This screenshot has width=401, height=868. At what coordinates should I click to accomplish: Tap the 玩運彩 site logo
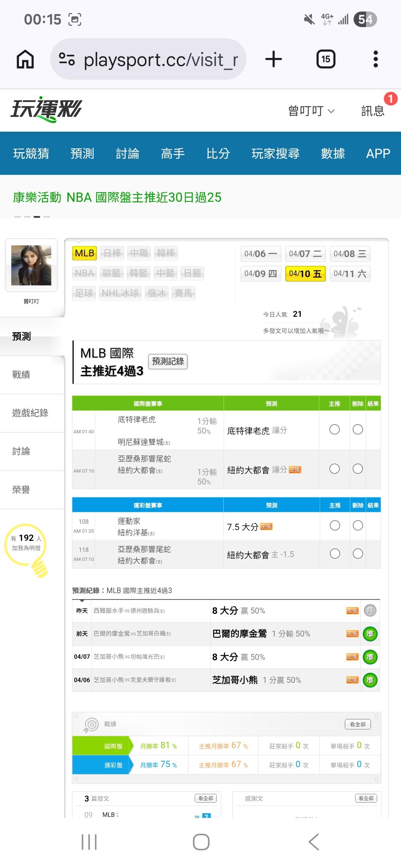tap(46, 109)
